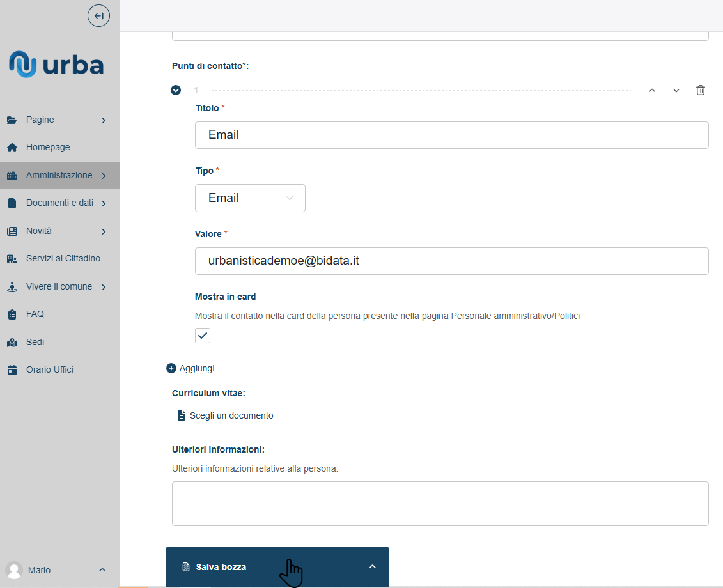Delete contact point 1 with trash icon

(700, 90)
